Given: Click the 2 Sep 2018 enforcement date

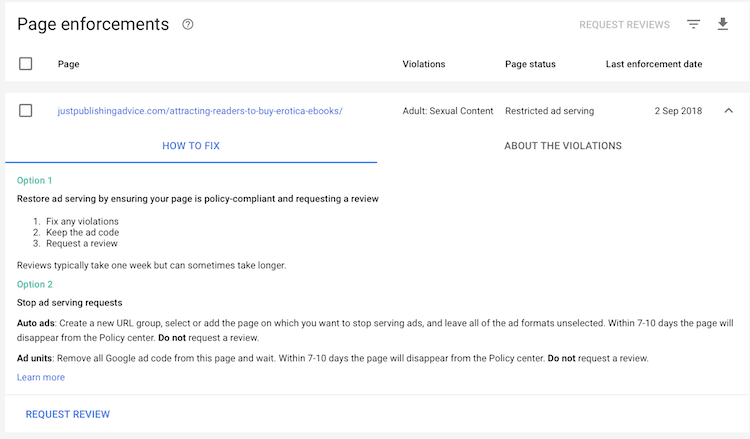Looking at the screenshot, I should (x=678, y=111).
